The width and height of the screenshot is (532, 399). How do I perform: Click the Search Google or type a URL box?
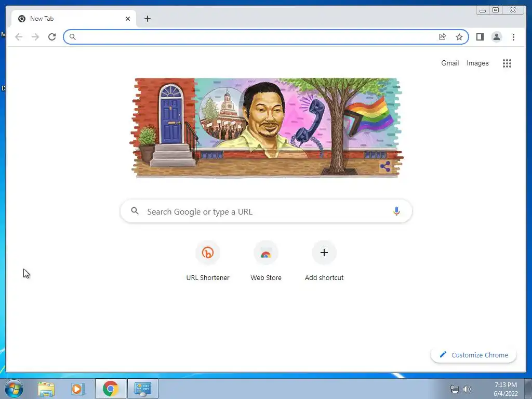(x=266, y=211)
